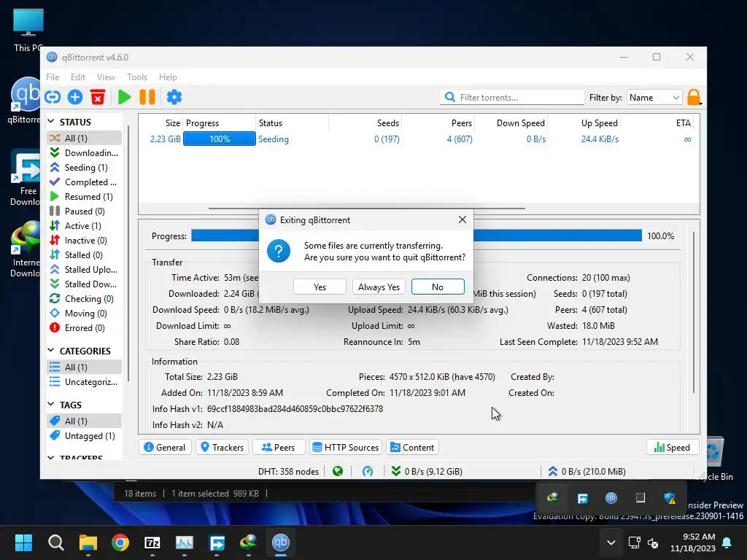Click the red Remove torrent icon
This screenshot has width=747, height=560.
pos(98,97)
